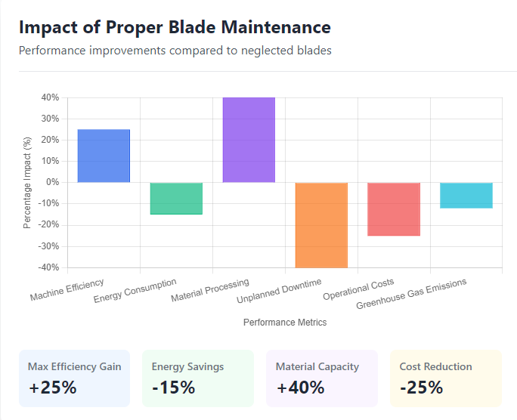Click the Percentage Impact y-axis title
517x420 pixels.
[x=27, y=183]
